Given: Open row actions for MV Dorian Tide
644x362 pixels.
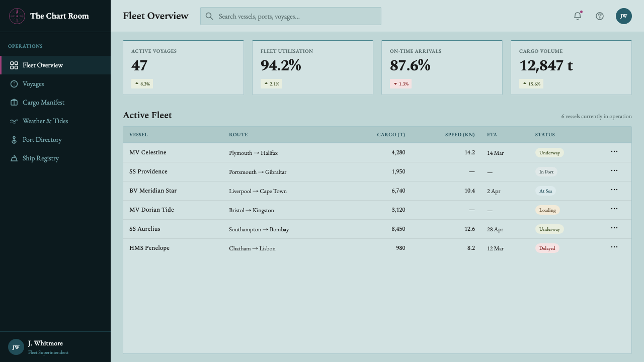Looking at the screenshot, I should click(x=614, y=209).
